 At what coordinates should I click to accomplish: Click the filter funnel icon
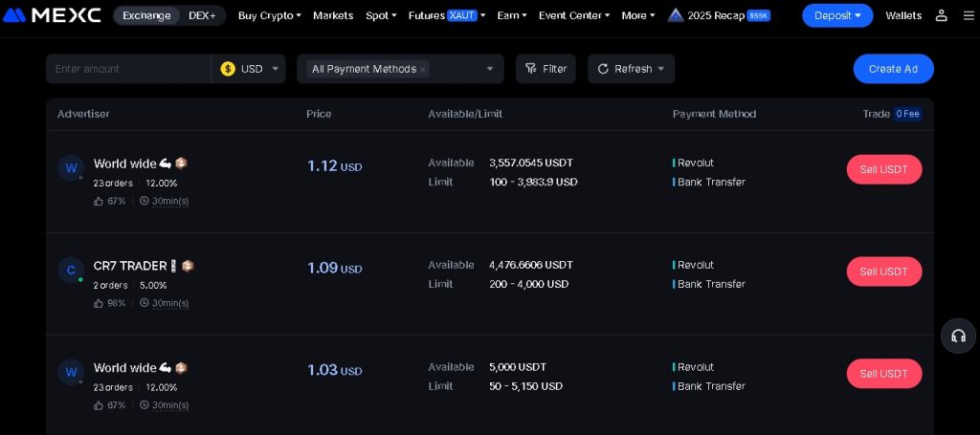point(530,69)
